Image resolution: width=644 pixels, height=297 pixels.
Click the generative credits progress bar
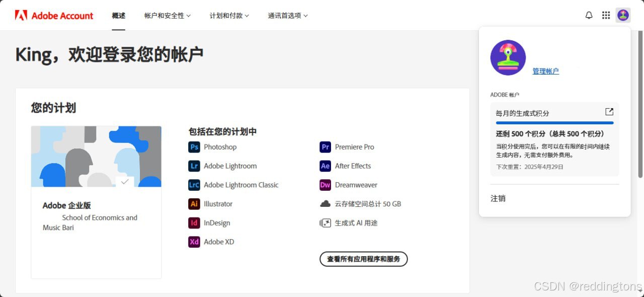point(555,123)
